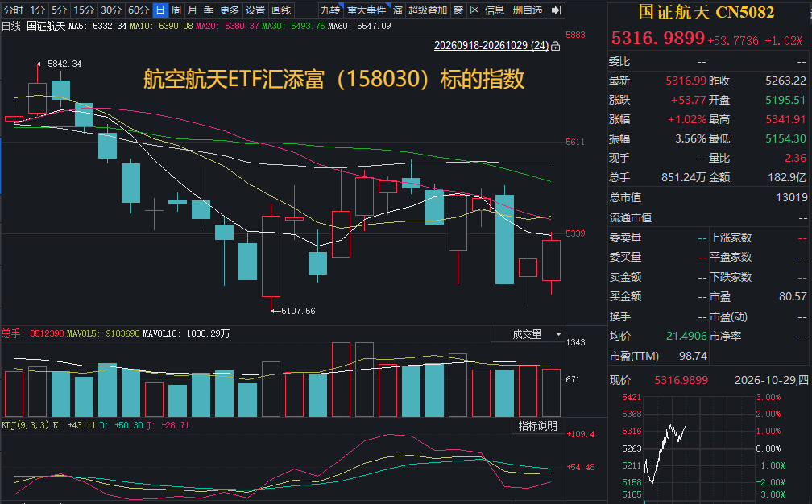Image resolution: width=812 pixels, height=504 pixels.
Task: Click the 演 replay button
Action: (398, 10)
